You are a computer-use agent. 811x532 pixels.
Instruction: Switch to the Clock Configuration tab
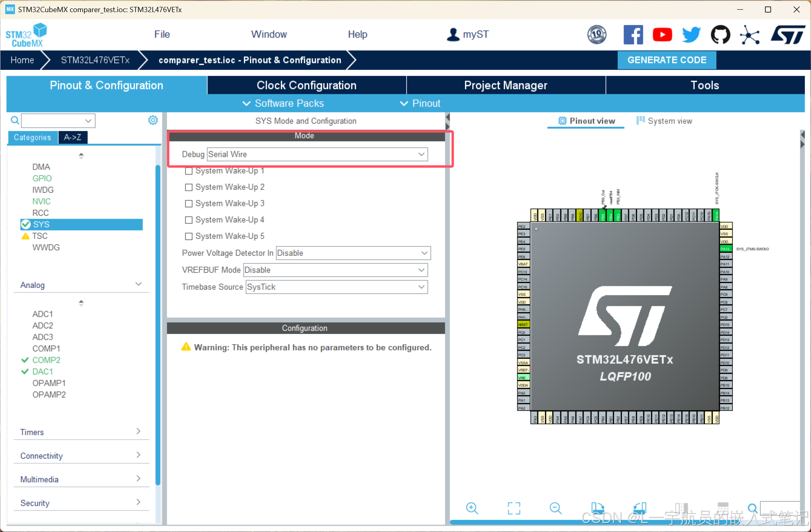(306, 85)
